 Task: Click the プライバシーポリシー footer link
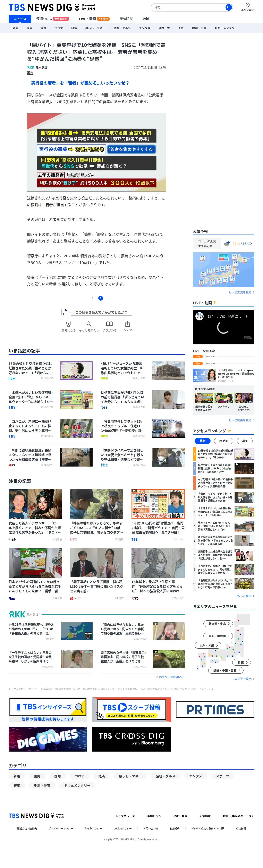point(61,828)
